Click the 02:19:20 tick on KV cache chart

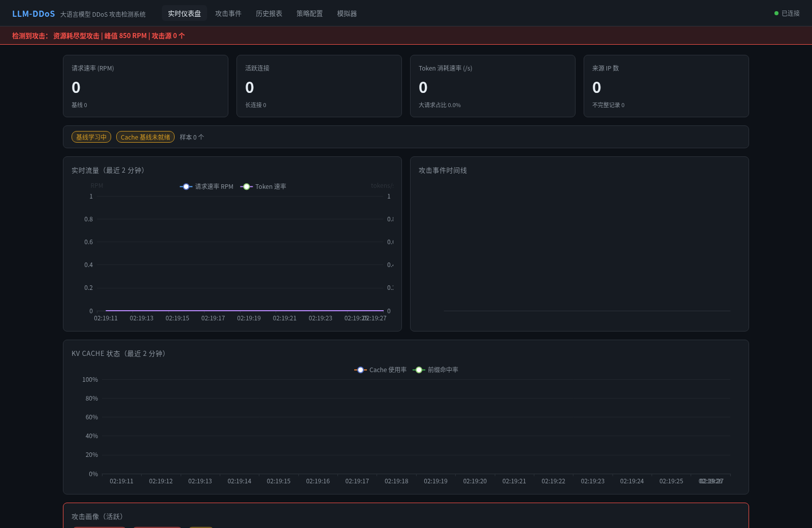475,481
